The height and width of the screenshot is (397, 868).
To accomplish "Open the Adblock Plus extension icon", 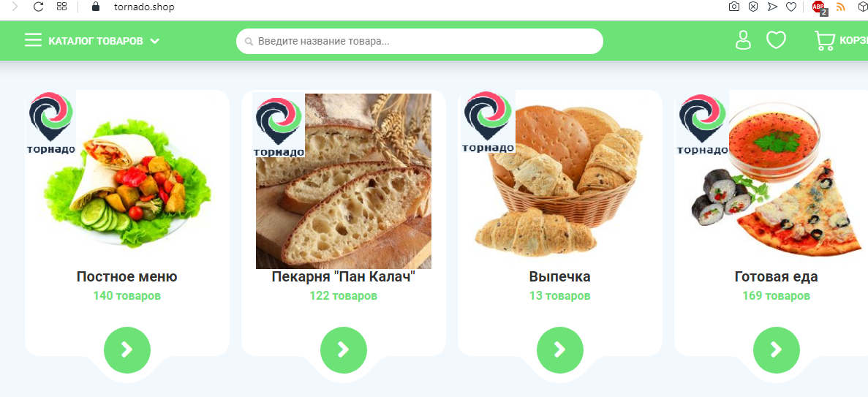I will pos(819,7).
